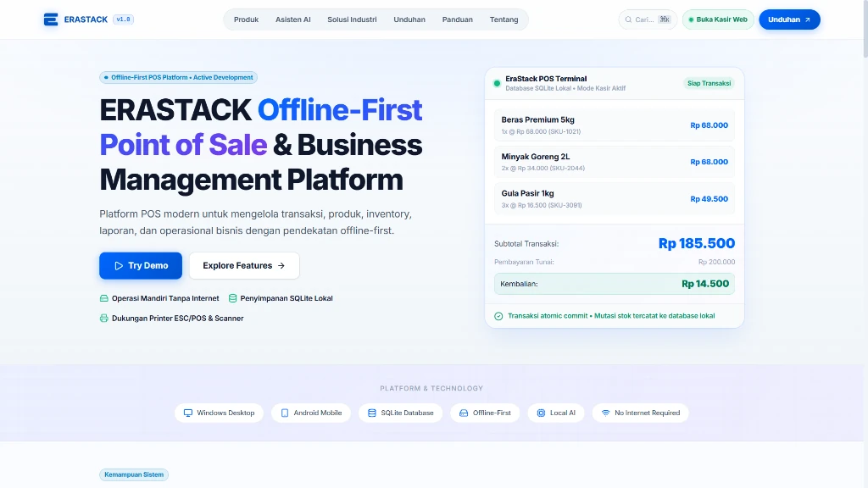The height and width of the screenshot is (488, 868).
Task: Select the Minyak Goreng 2L item row
Action: pyautogui.click(x=615, y=162)
